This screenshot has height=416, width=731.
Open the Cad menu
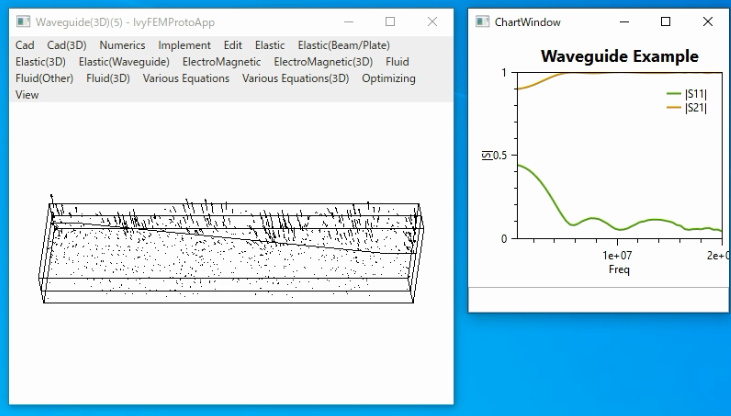click(25, 45)
